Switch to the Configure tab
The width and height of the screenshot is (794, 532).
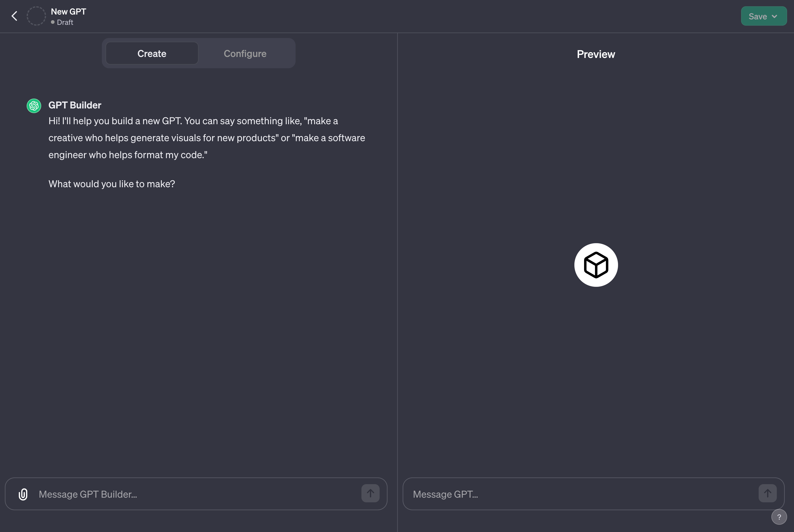pos(245,53)
